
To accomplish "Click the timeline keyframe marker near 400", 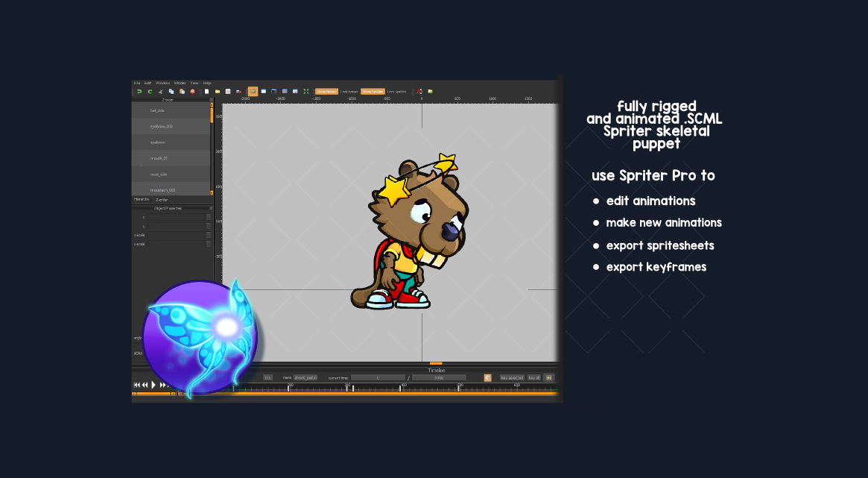I will click(x=400, y=389).
